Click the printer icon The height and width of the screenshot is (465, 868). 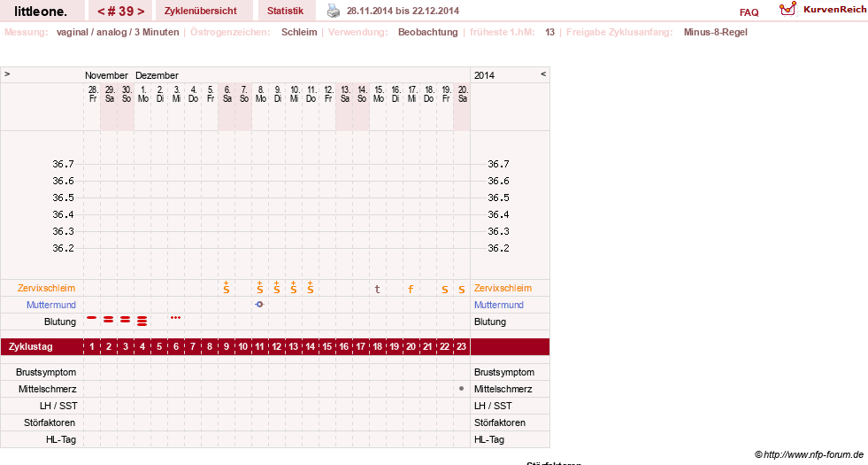(x=334, y=11)
